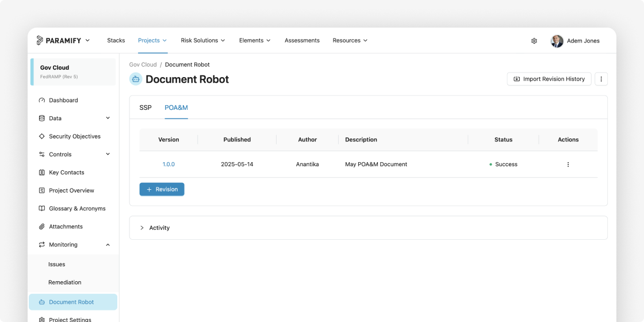The image size is (644, 322).
Task: Click Document Robot breadcrumb text
Action: [187, 64]
